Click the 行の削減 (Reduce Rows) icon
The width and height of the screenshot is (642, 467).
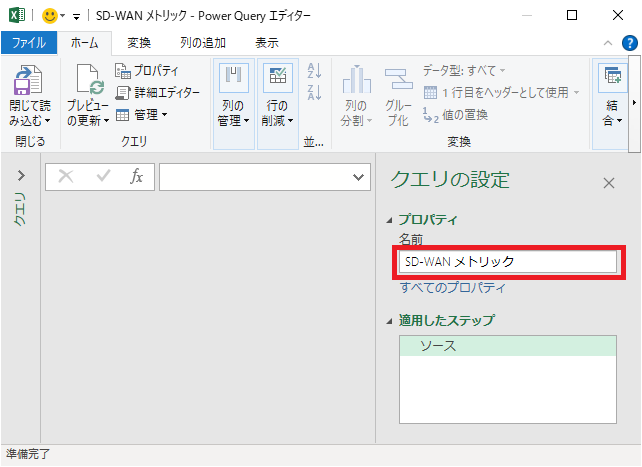click(278, 77)
